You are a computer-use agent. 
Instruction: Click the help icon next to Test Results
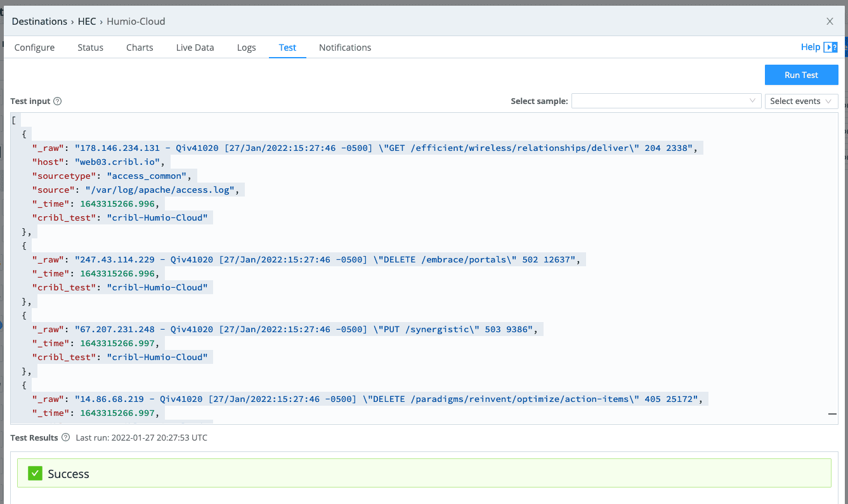point(65,437)
